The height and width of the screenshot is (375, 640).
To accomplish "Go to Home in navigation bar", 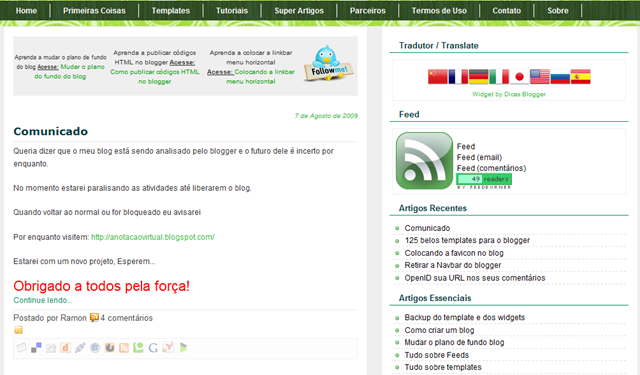I will [x=26, y=11].
